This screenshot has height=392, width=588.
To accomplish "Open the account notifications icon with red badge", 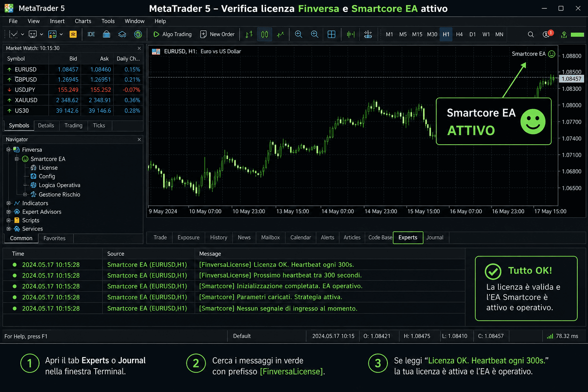I will coord(547,34).
